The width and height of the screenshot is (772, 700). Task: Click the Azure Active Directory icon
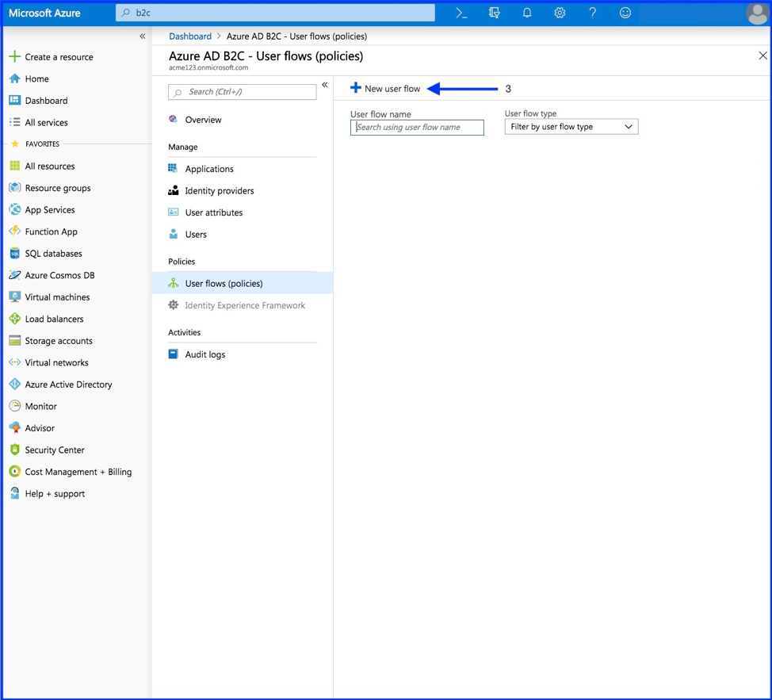point(15,384)
